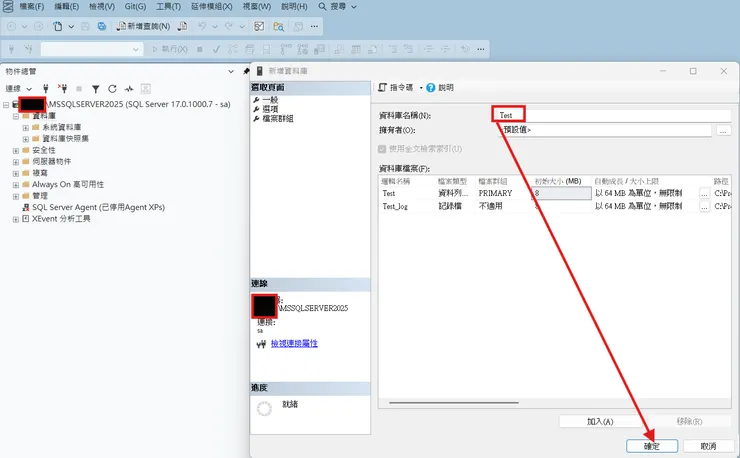Screen dimensions: 740x458
Task: Click the 資料庫名稱 input field
Action: click(611, 115)
